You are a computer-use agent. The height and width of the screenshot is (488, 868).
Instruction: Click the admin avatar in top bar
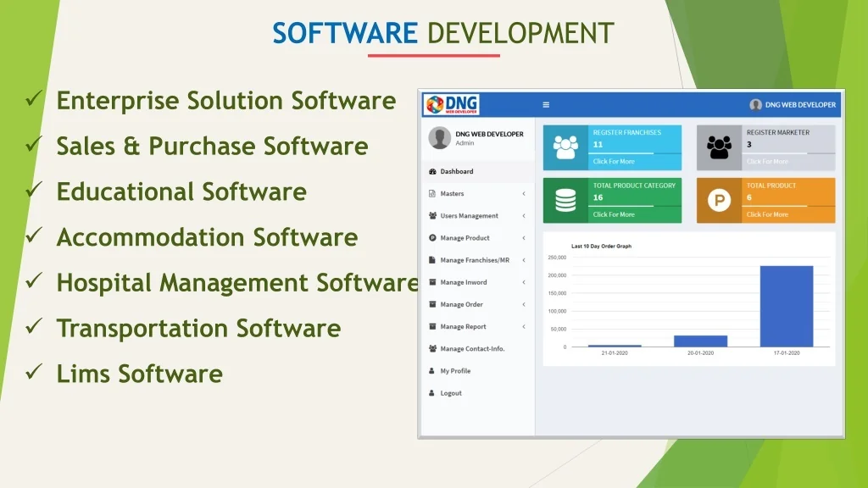point(755,105)
